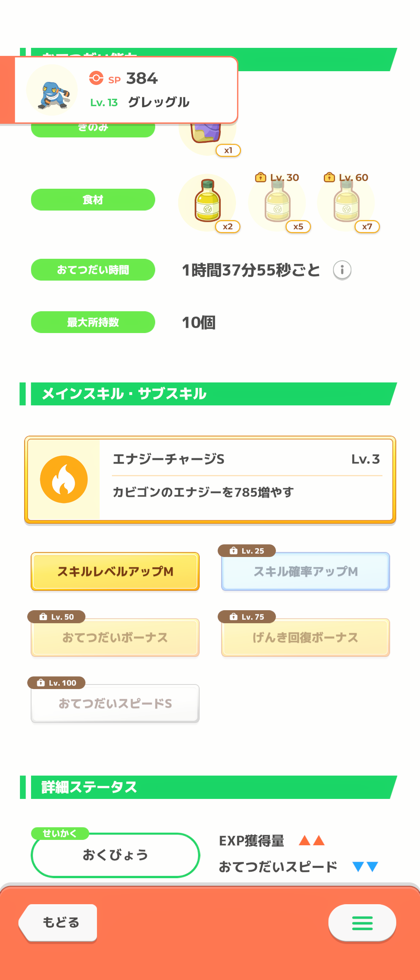Image resolution: width=420 pixels, height=980 pixels.
Task: Tap the info icon beside おてつだい時間
Action: (x=342, y=270)
